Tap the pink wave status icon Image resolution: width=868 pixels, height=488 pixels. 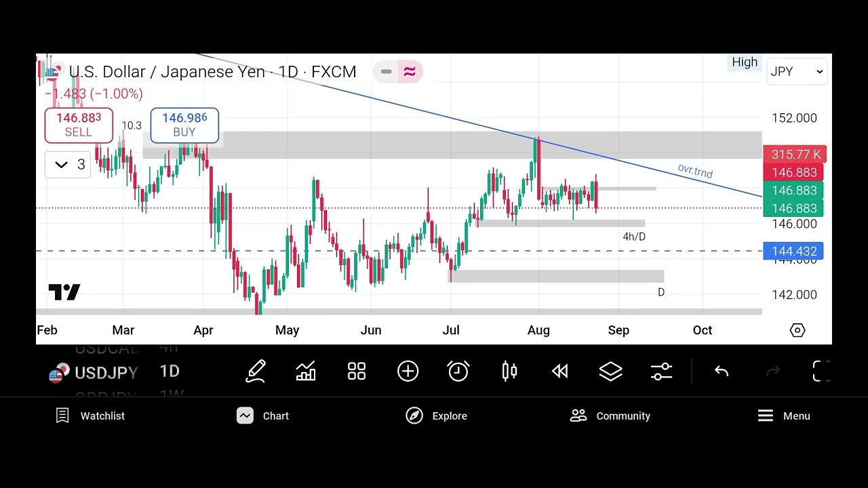410,72
